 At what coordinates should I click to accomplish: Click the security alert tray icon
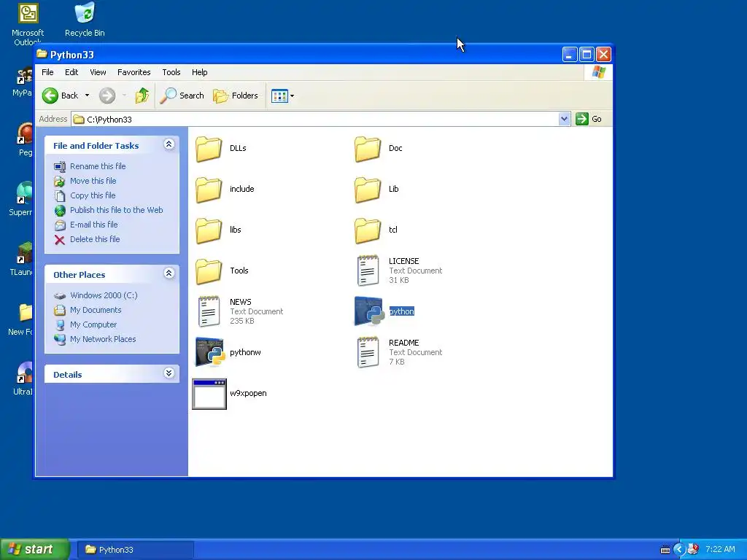pos(693,550)
